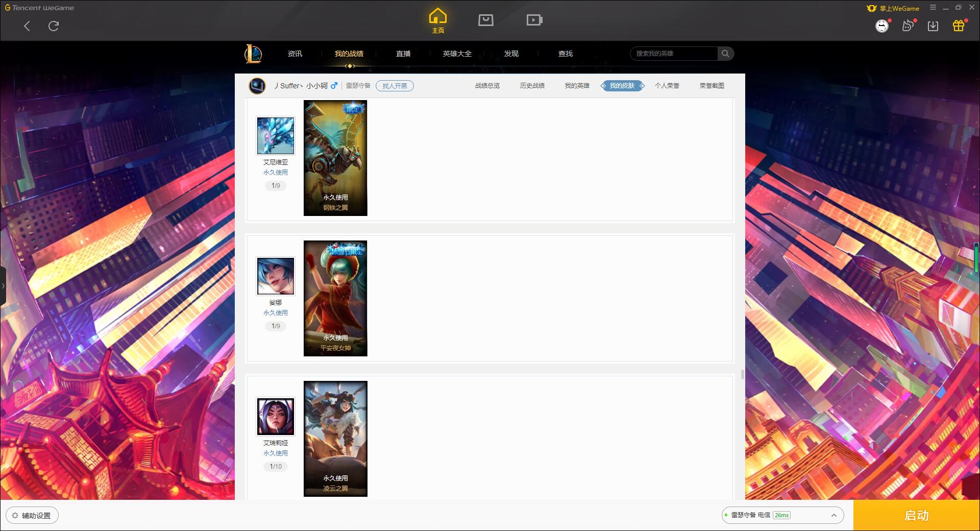
Task: Open the 主页 home icon
Action: [437, 21]
